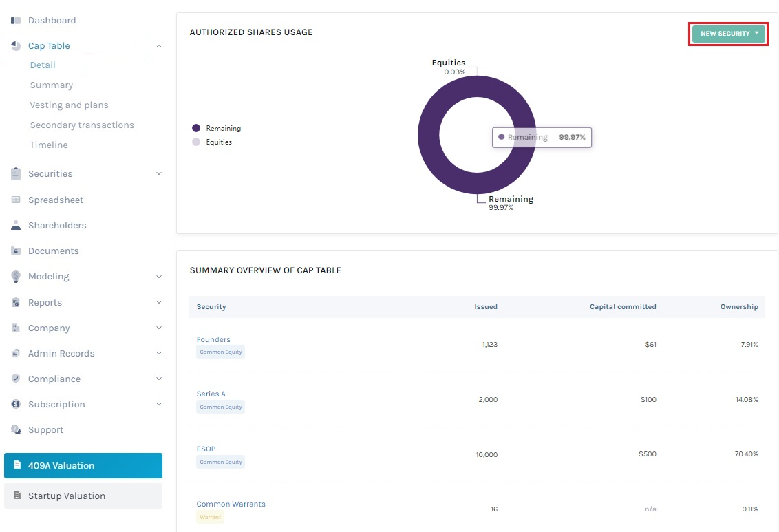Expand the Subscription menu chevron
The image size is (779, 532).
159,405
